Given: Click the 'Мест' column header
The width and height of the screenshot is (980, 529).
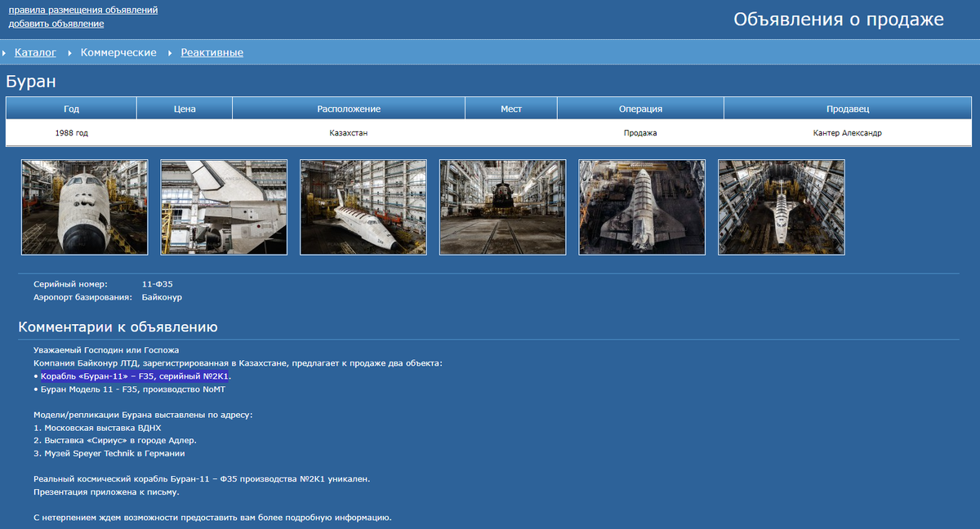Looking at the screenshot, I should 511,109.
